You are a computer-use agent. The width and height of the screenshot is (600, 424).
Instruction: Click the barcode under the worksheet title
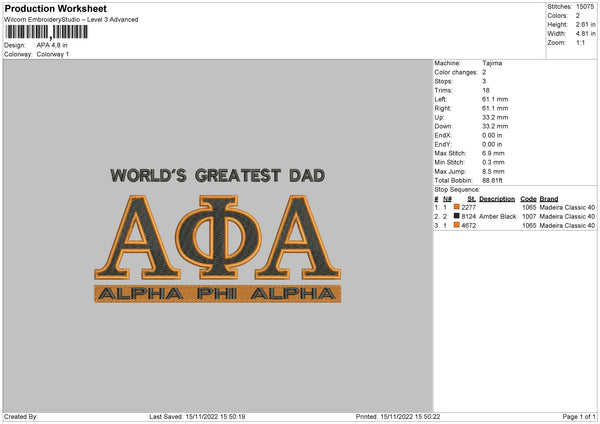[x=45, y=33]
